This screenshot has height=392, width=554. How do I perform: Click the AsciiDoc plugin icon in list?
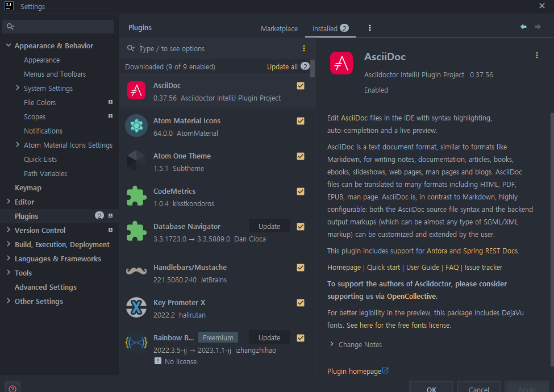(x=136, y=91)
